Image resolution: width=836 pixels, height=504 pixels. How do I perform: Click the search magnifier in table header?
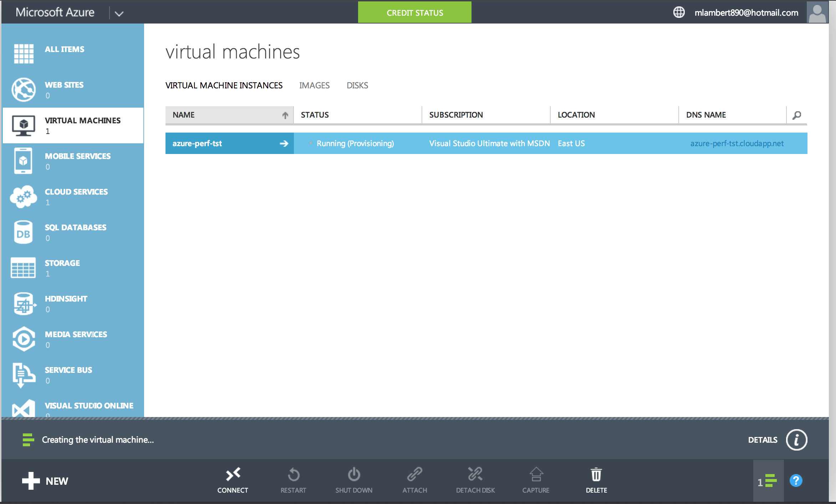point(797,115)
